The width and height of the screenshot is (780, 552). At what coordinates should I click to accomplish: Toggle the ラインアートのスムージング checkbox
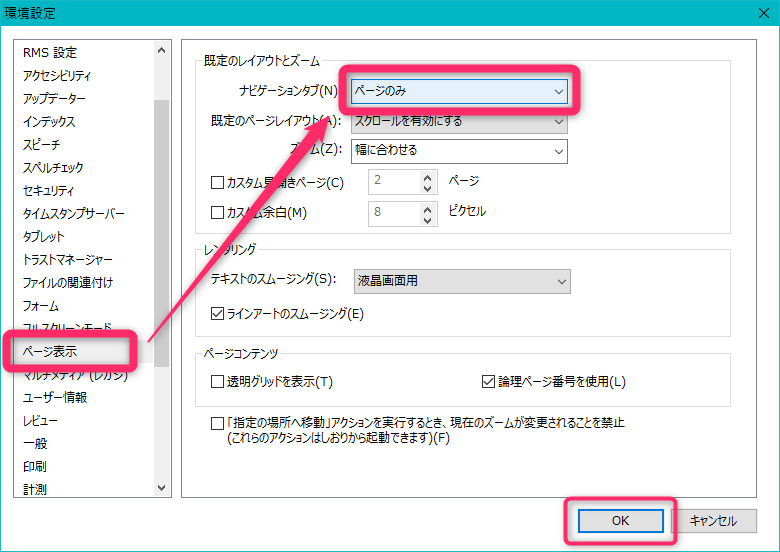click(218, 314)
